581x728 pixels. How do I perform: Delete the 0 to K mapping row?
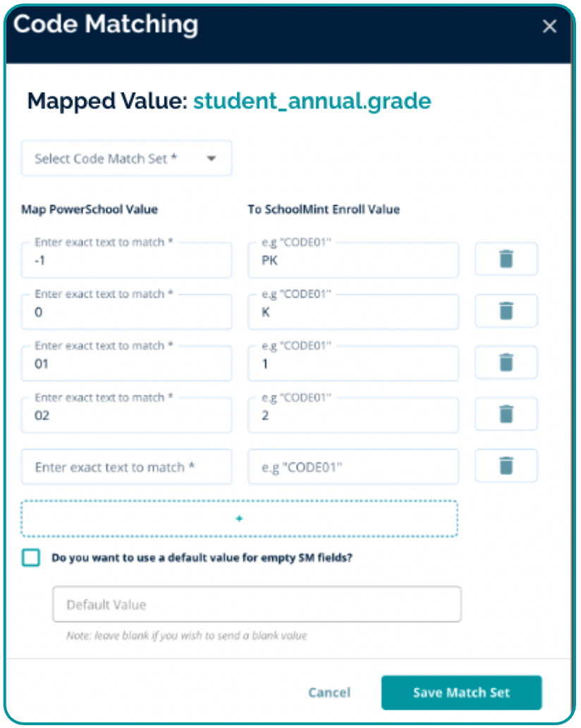tap(506, 311)
